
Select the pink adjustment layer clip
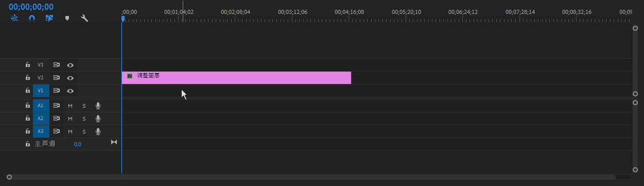pos(236,78)
